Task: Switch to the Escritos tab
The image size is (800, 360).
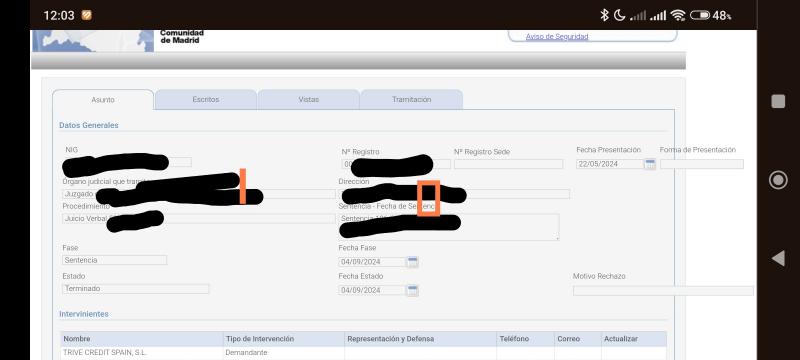Action: tap(206, 99)
